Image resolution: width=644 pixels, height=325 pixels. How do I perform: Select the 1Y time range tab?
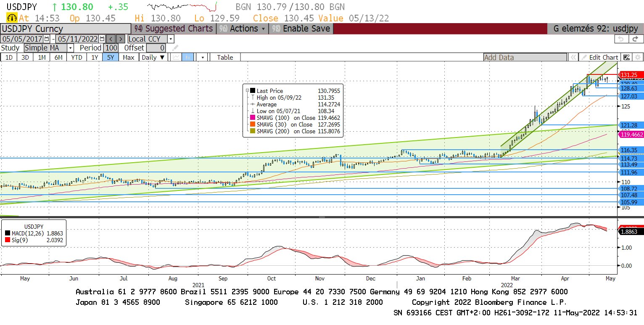pyautogui.click(x=95, y=57)
